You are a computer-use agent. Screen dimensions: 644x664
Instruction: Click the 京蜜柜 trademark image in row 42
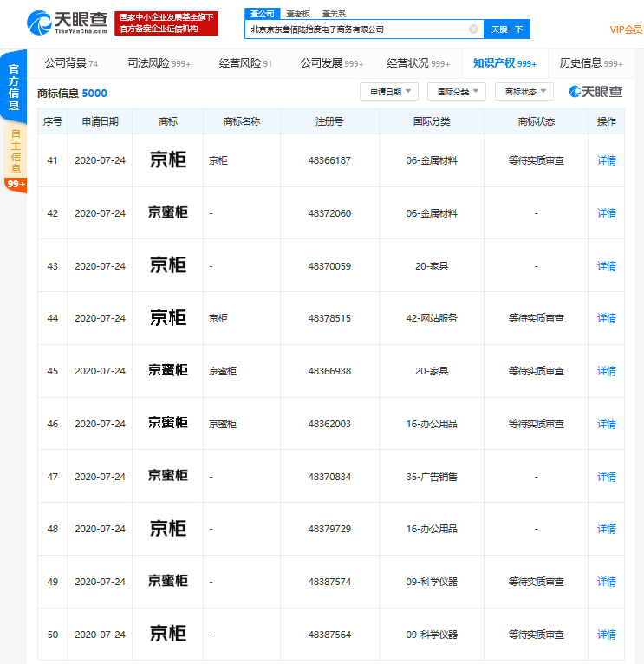[x=168, y=212]
